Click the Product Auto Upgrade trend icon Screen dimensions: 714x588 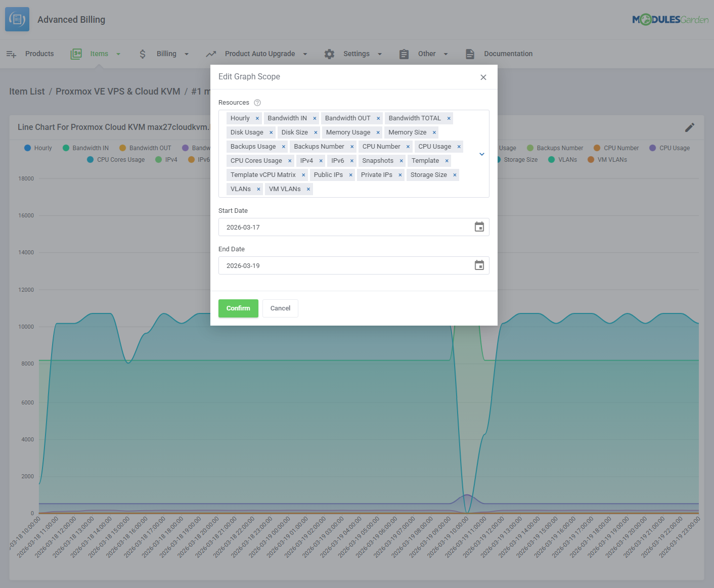click(211, 54)
